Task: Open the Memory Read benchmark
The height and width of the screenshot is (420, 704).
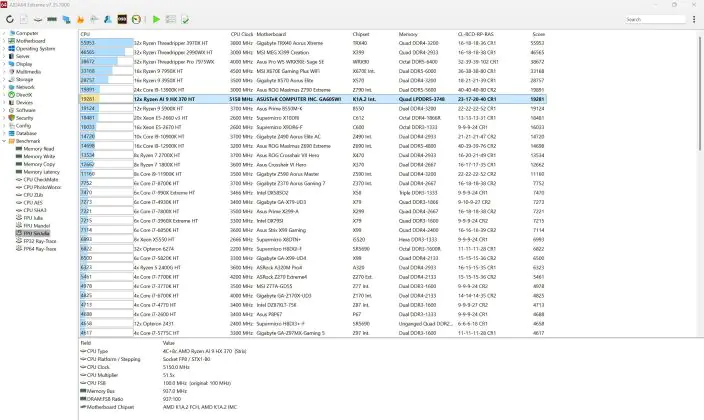Action: [x=39, y=149]
